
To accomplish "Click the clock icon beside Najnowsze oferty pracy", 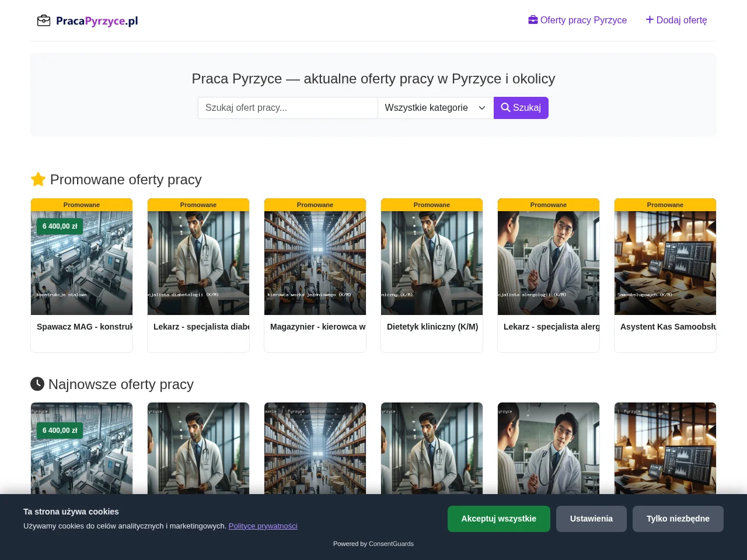I will [37, 384].
